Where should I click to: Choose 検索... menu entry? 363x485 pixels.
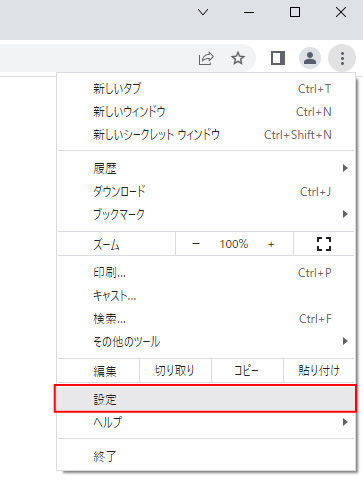click(206, 319)
